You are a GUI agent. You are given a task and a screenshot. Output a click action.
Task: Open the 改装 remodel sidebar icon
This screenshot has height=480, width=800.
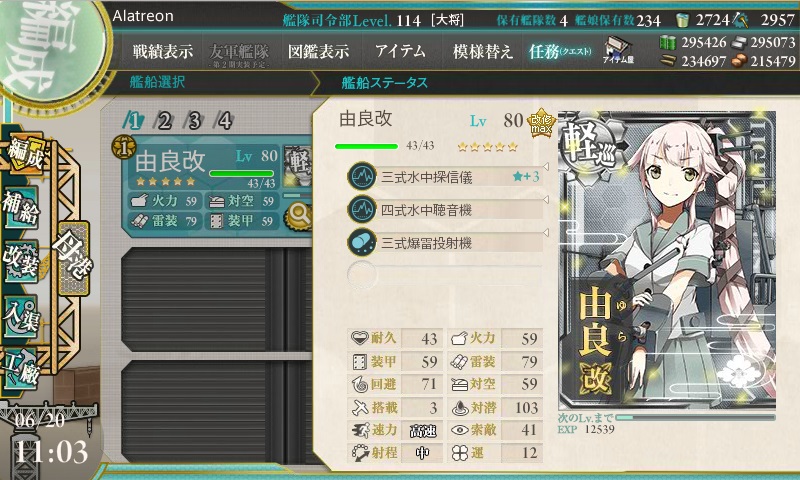[21, 261]
